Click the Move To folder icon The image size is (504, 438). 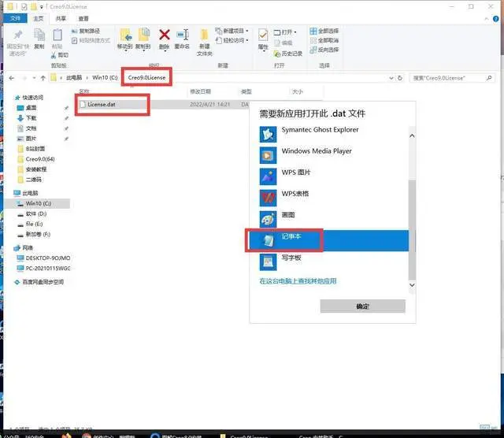(x=125, y=35)
